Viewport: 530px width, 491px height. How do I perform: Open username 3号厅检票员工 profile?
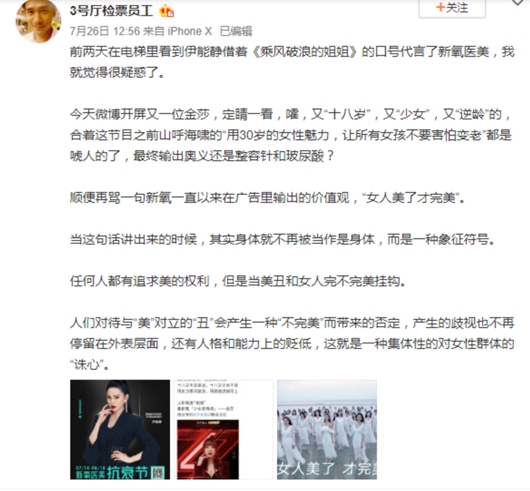coord(111,11)
